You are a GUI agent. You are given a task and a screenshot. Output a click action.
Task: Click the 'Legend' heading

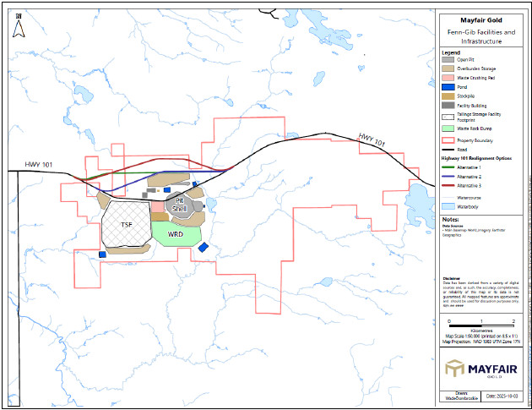[451, 52]
